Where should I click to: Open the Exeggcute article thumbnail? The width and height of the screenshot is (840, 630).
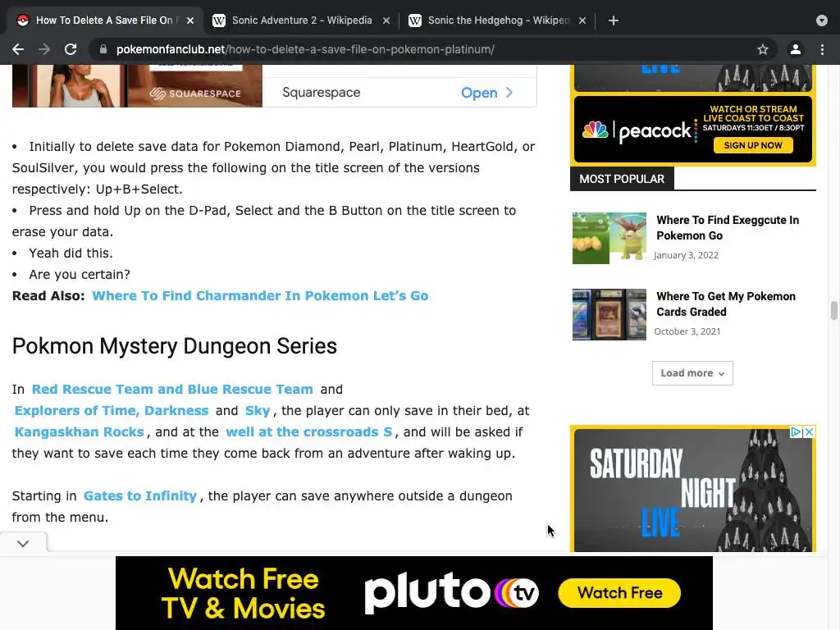(x=609, y=238)
